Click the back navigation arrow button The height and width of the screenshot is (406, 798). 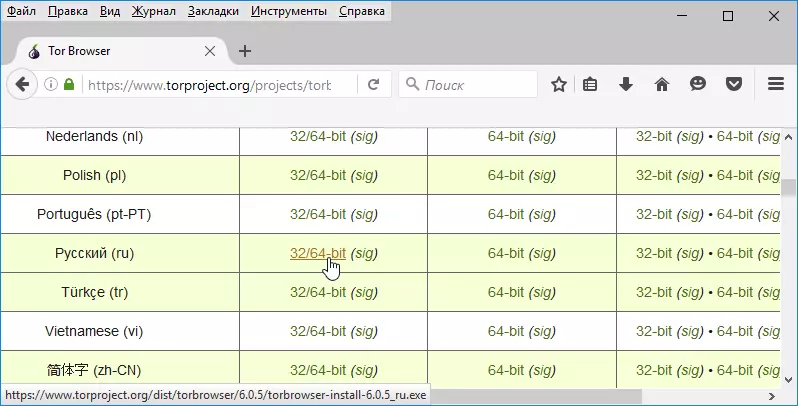21,85
